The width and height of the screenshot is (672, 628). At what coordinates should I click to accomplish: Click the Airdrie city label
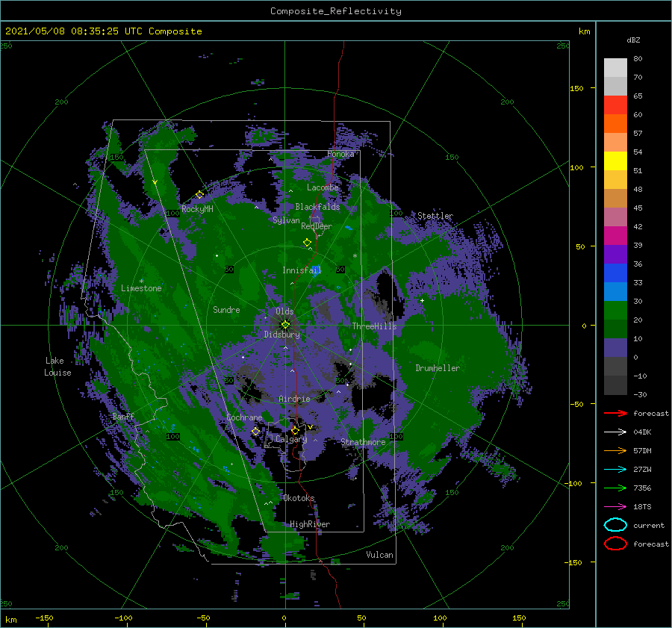coord(294,399)
